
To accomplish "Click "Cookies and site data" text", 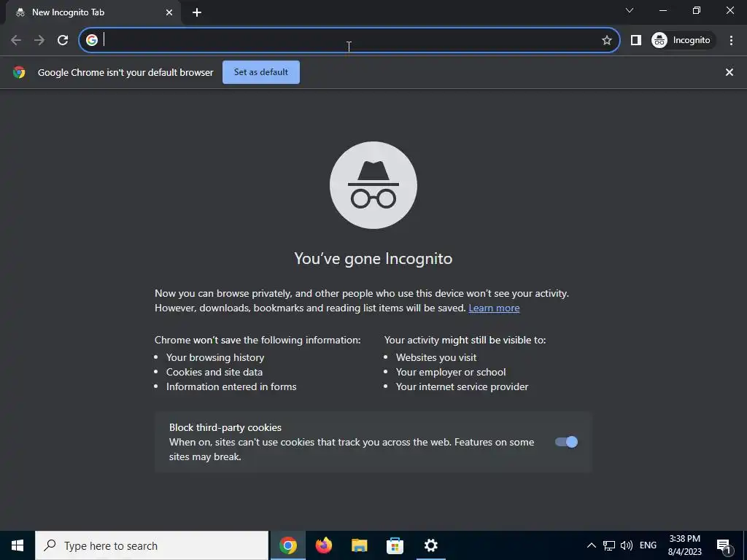I will tap(214, 373).
